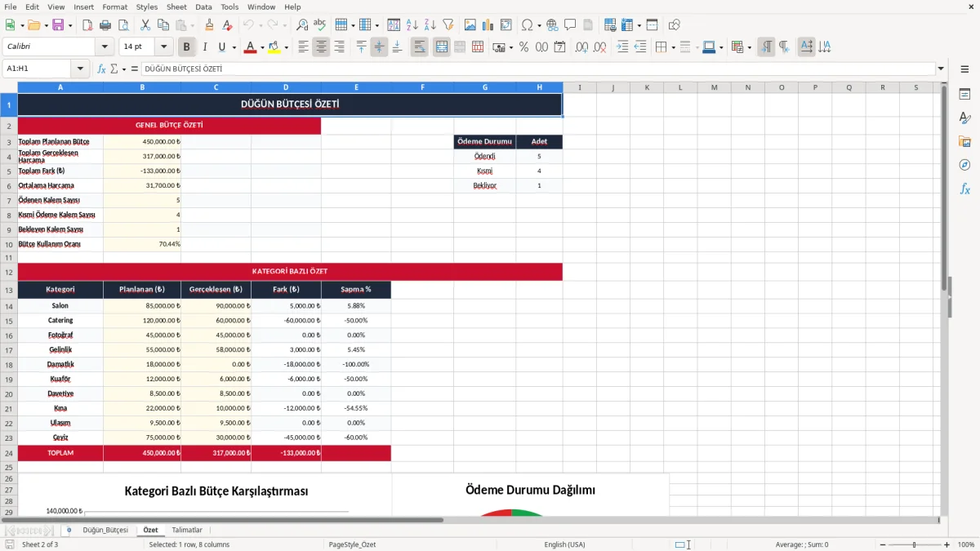Select the Catering category cell
980x551 pixels.
pos(60,320)
